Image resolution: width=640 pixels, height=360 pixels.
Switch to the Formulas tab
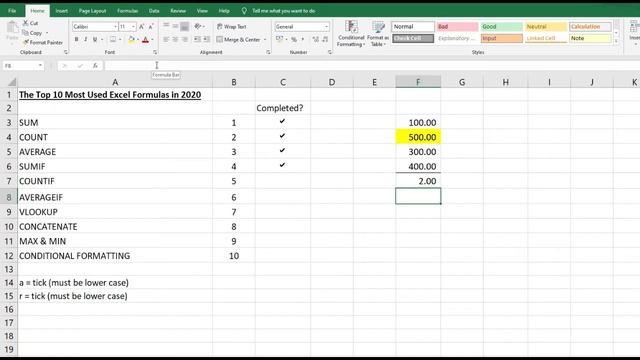(x=127, y=11)
